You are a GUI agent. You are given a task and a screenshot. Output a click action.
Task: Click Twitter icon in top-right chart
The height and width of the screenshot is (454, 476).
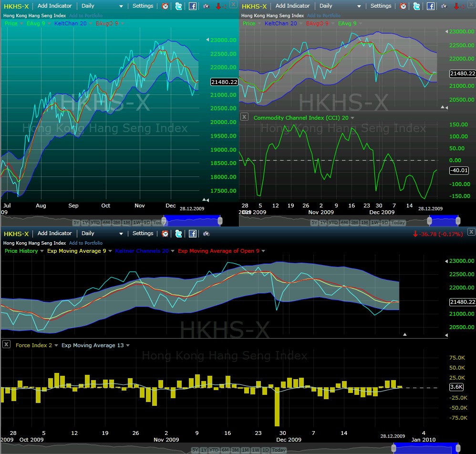[417, 6]
